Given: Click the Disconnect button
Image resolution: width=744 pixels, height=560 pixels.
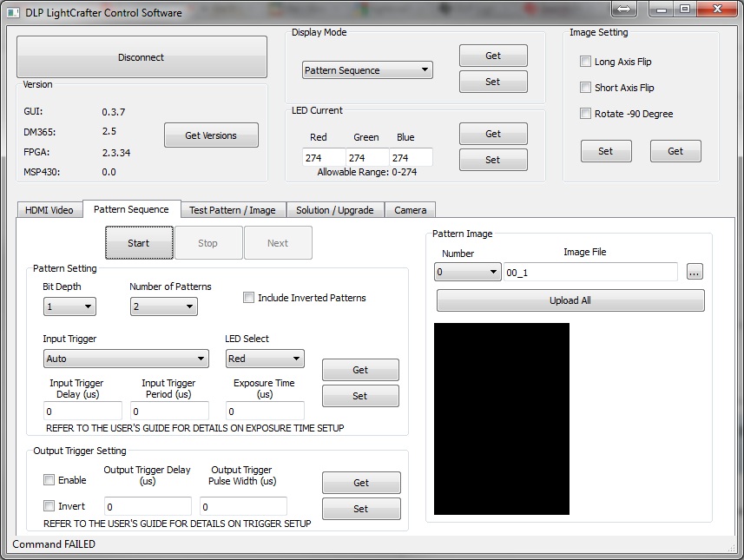Looking at the screenshot, I should pyautogui.click(x=142, y=57).
